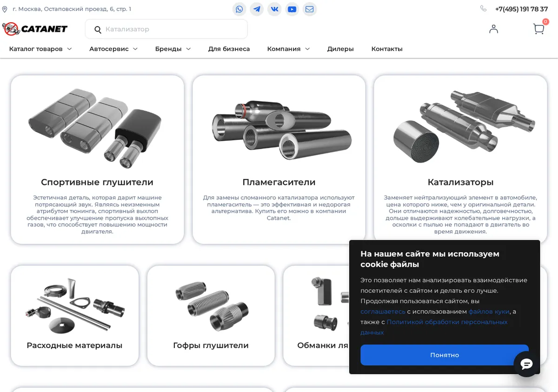Open the Дилеры menu item

coord(340,49)
